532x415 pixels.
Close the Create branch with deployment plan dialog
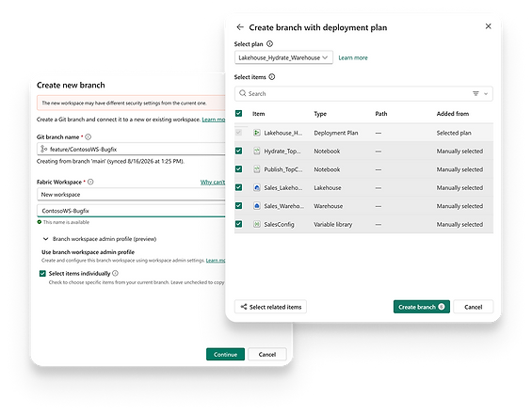click(x=489, y=26)
